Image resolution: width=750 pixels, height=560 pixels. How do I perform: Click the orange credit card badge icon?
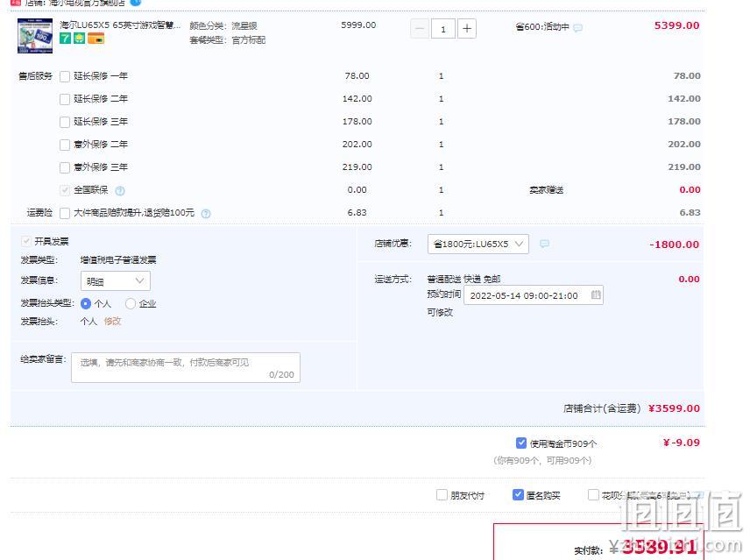pos(96,39)
